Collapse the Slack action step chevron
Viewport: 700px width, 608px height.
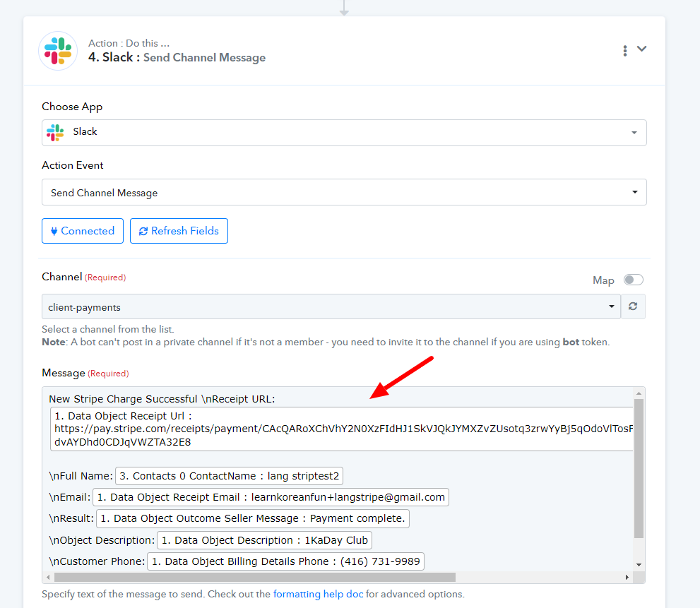click(641, 49)
